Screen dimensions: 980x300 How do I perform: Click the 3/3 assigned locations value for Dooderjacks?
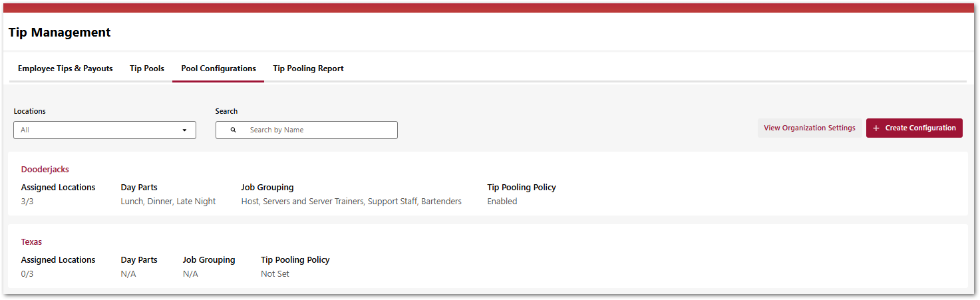point(27,202)
